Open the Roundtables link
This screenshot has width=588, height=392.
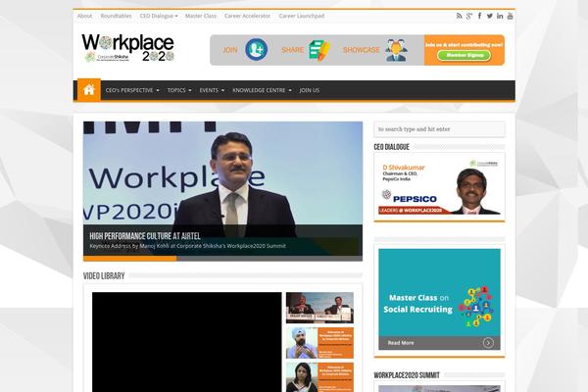click(x=116, y=16)
